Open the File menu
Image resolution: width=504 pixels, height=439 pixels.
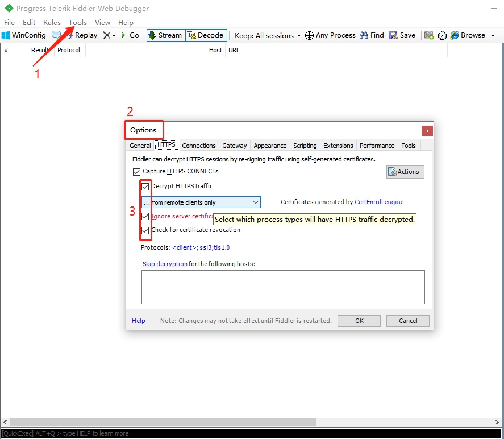(9, 23)
